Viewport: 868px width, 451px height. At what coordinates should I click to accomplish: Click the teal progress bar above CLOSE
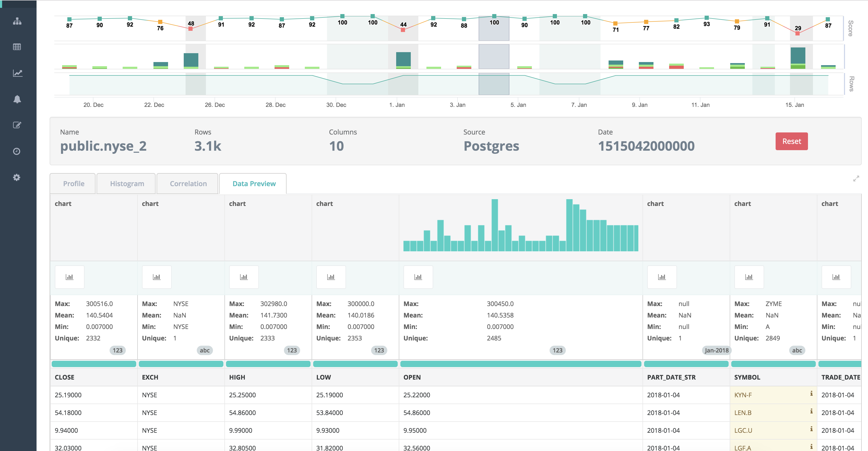pyautogui.click(x=94, y=364)
